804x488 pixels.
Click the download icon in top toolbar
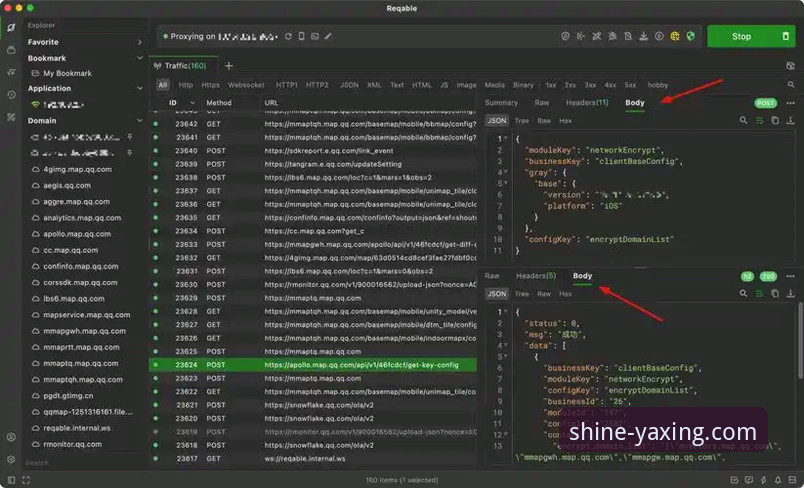[643, 36]
